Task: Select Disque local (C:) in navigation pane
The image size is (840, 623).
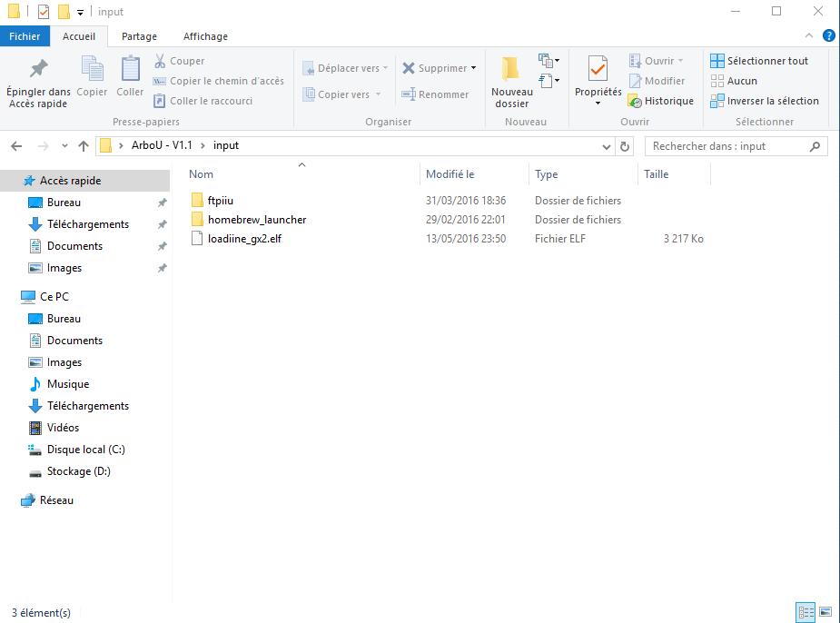Action: click(x=85, y=450)
